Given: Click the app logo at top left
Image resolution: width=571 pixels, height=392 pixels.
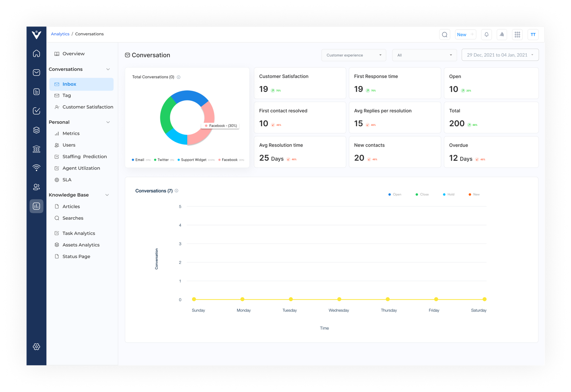Looking at the screenshot, I should (36, 35).
